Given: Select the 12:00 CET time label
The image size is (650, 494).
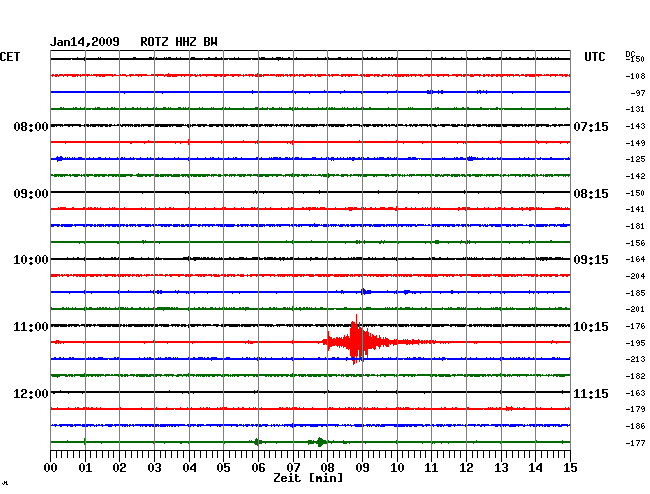Looking at the screenshot, I should (x=31, y=393).
